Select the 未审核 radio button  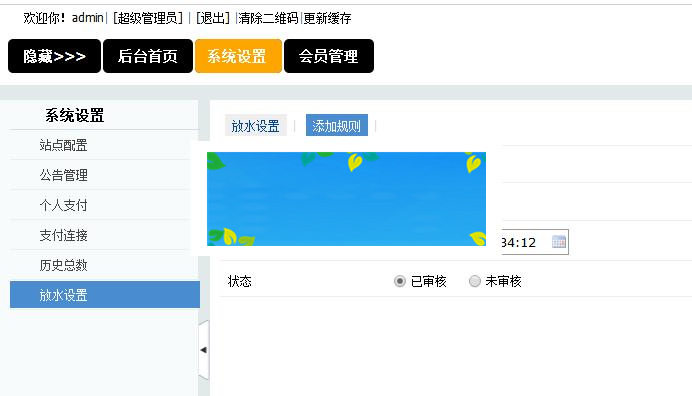click(474, 281)
